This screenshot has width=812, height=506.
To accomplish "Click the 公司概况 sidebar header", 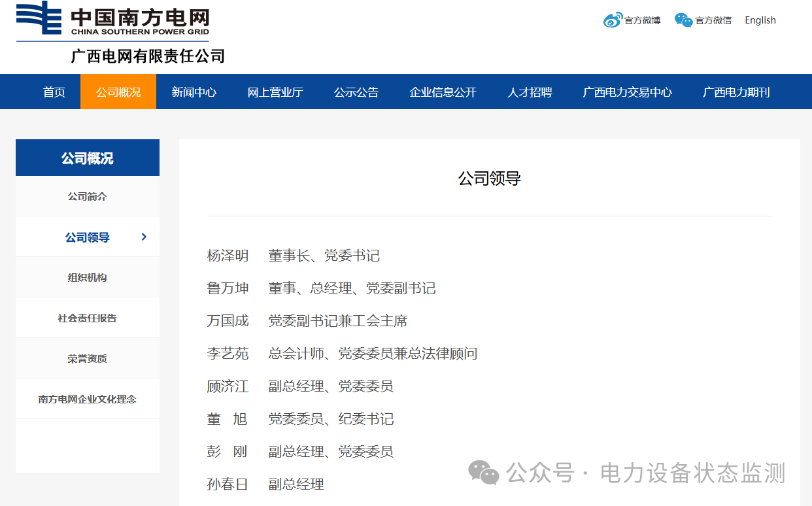I will pyautogui.click(x=87, y=158).
